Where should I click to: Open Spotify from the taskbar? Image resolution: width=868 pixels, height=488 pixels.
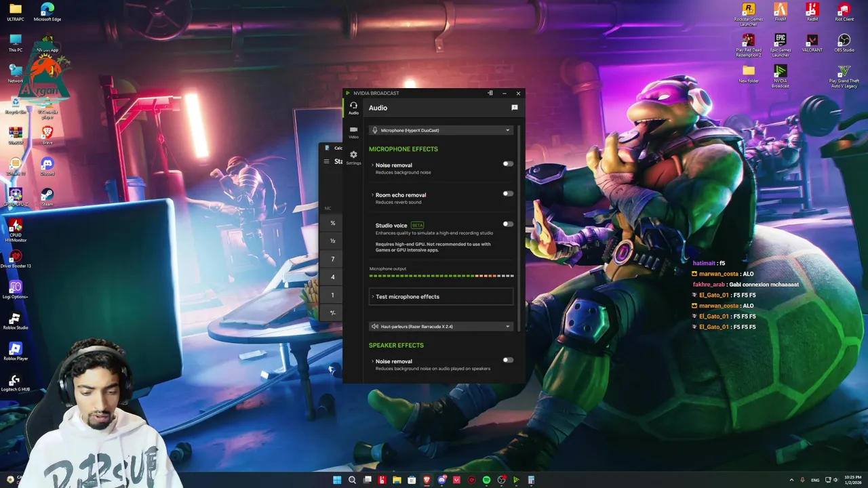click(486, 480)
